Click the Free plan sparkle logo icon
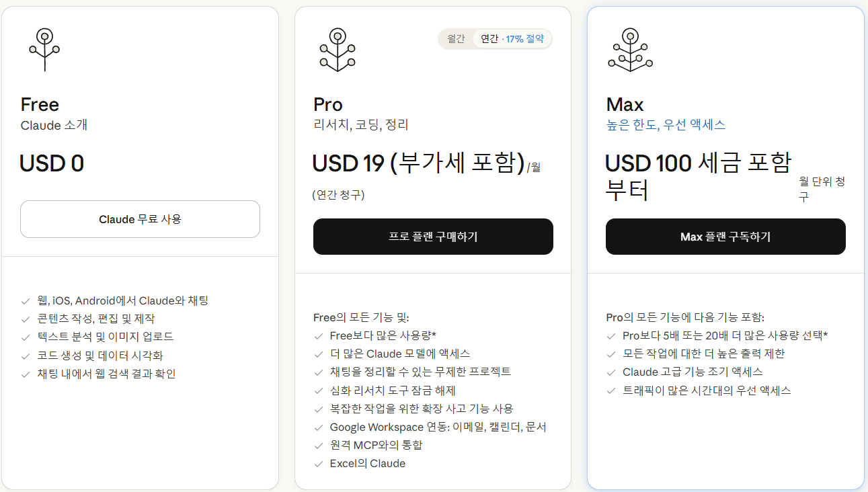Viewport: 868px width, 492px height. [x=44, y=49]
